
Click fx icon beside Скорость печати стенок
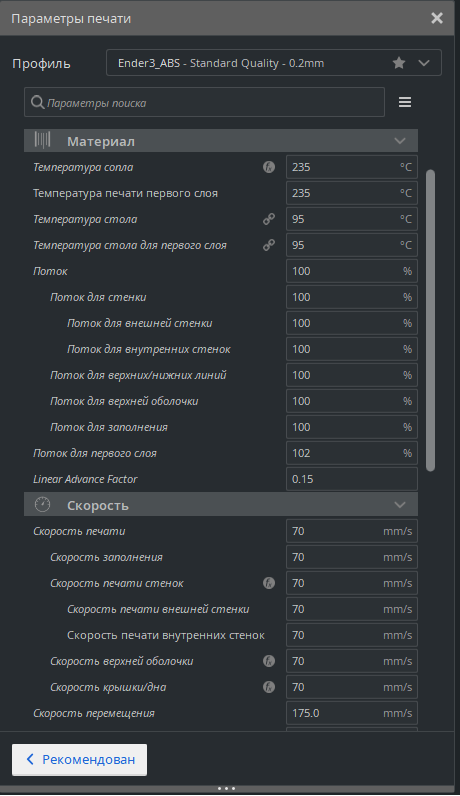(269, 583)
